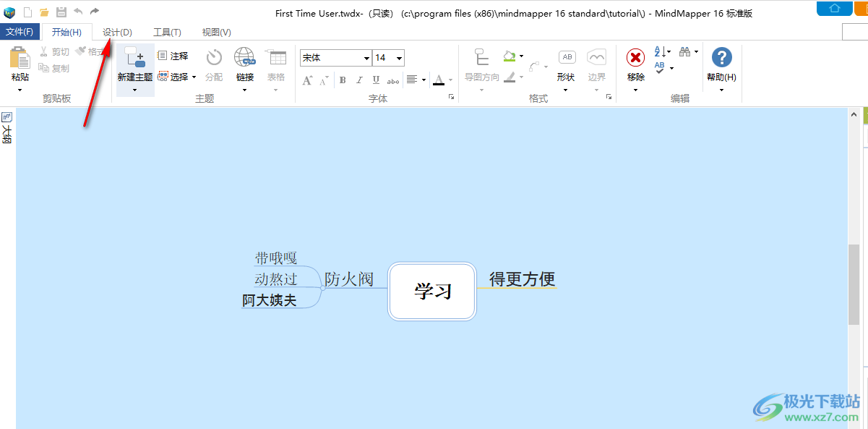The height and width of the screenshot is (429, 868).
Task: Increase font size with the grow-font icon
Action: pyautogui.click(x=307, y=80)
